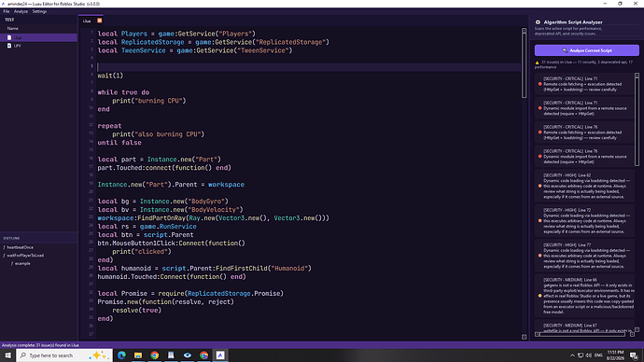
Task: Click the issues list vertical scrollbar
Action: point(637,121)
